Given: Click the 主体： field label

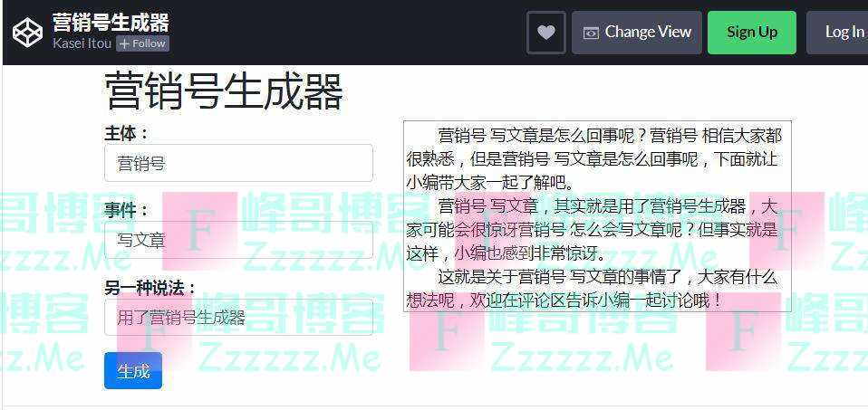Looking at the screenshot, I should 127,133.
